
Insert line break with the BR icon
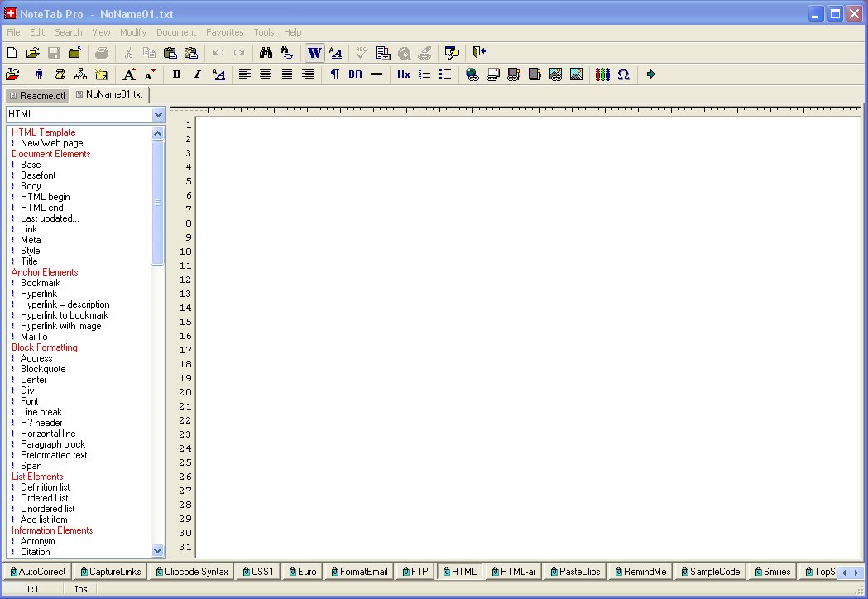click(356, 74)
